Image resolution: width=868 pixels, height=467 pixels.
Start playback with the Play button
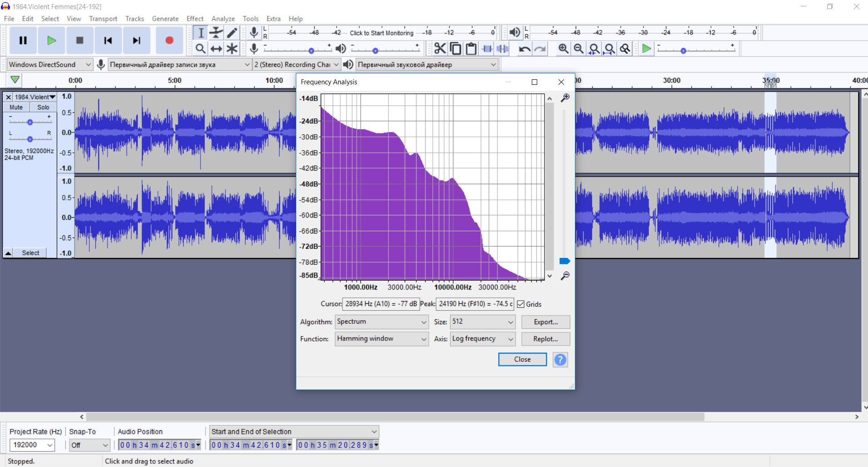[51, 40]
